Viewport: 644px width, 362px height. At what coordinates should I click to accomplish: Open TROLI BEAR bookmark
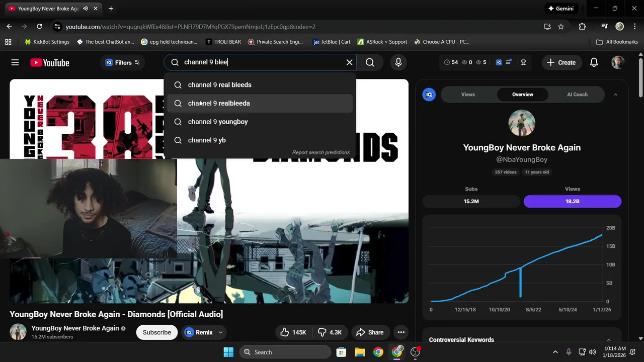point(223,42)
